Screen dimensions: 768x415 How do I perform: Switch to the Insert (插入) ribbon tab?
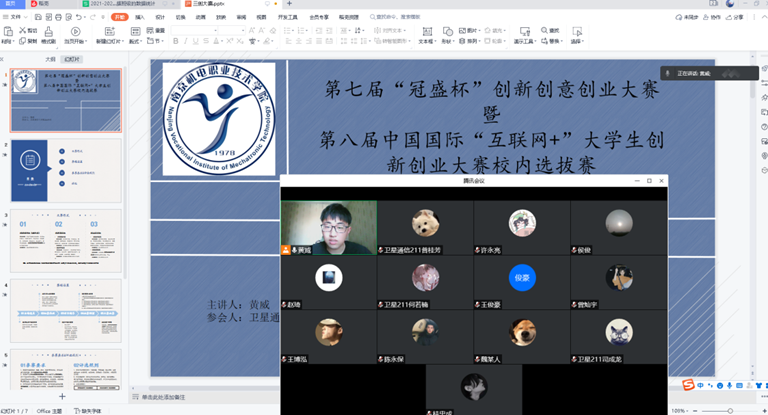point(140,17)
